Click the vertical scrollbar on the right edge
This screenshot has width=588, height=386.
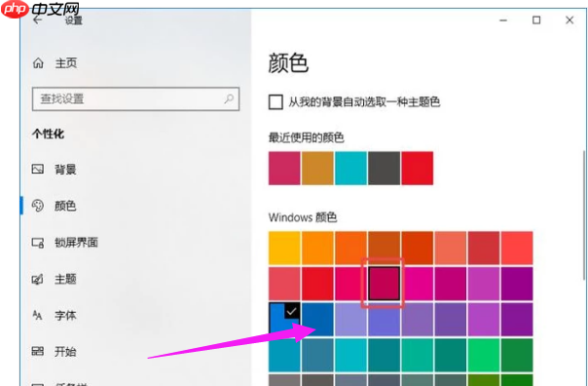(x=583, y=214)
